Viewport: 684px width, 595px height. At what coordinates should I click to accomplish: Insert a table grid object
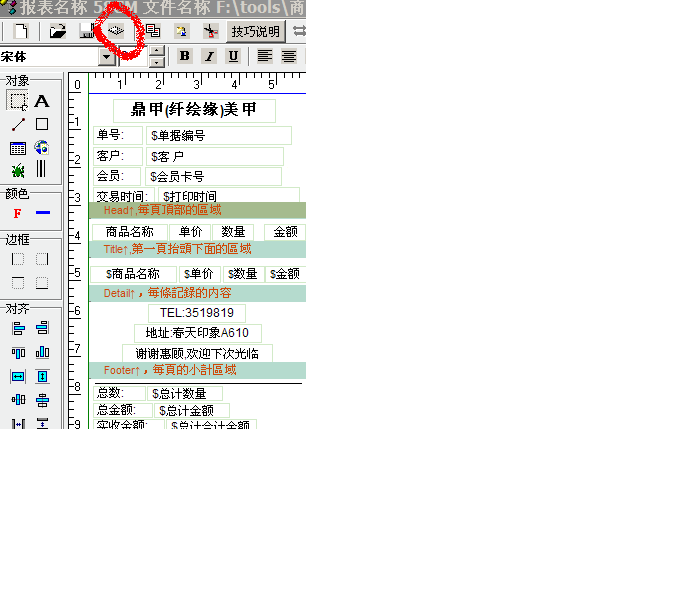click(x=18, y=148)
